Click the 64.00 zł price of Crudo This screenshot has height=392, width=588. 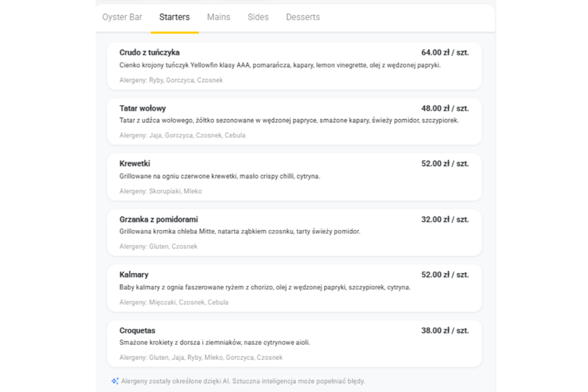[x=444, y=53]
